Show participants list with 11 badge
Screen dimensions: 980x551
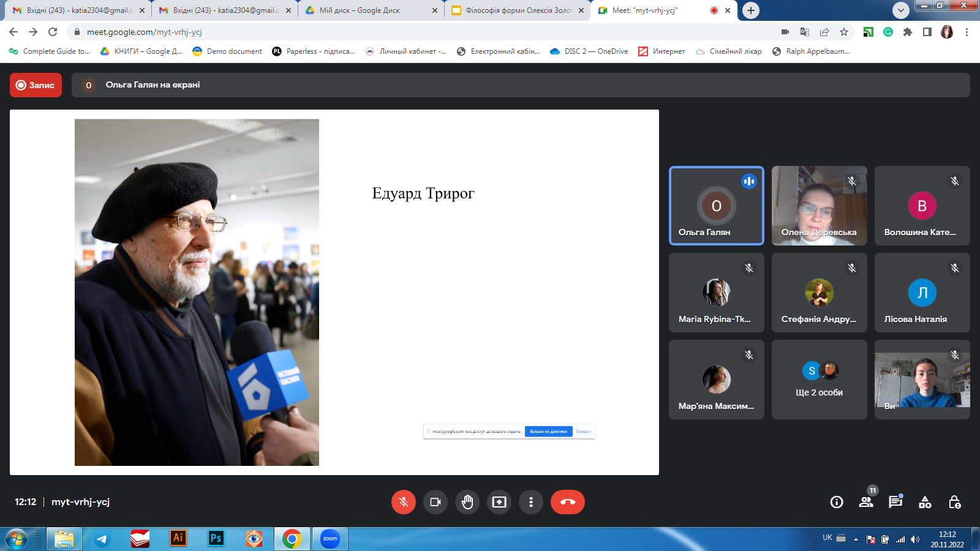pos(866,502)
